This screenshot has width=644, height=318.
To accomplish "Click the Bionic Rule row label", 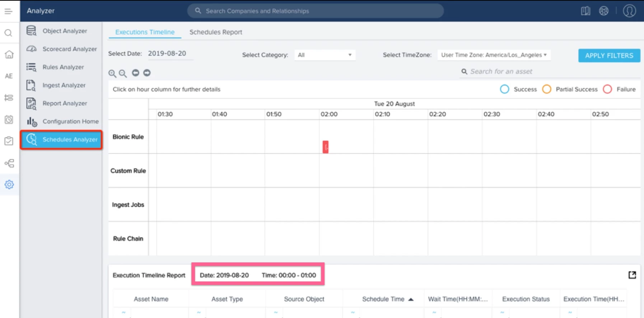I will [128, 137].
